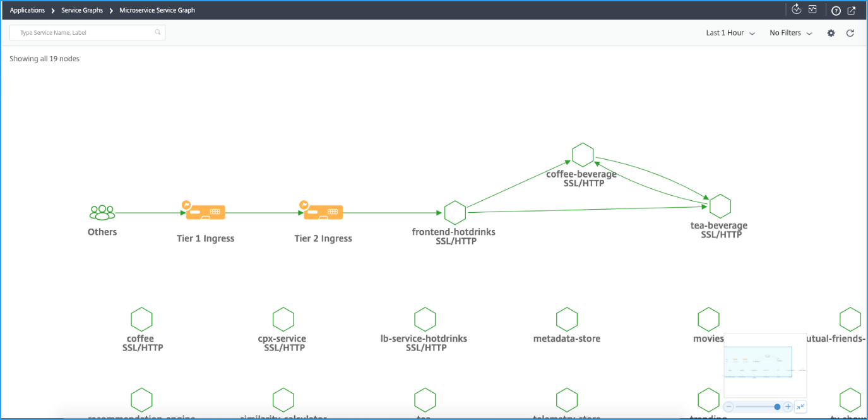Open graph settings gear icon
Screen dimensions: 868x420
(831, 33)
